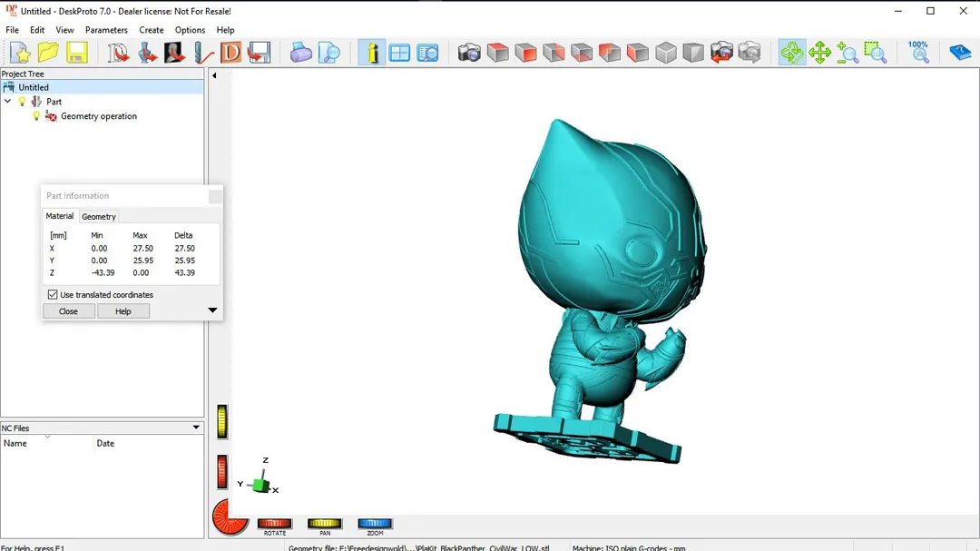The height and width of the screenshot is (551, 980).
Task: Toggle the Part visibility lightbulb
Action: pos(22,102)
